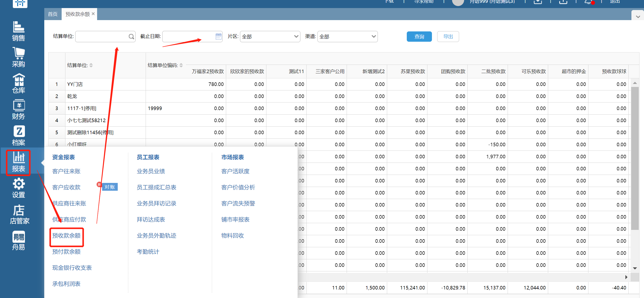Viewport: 644px width, 298px height.
Task: Open 员工提成汇总表 report
Action: pos(156,187)
